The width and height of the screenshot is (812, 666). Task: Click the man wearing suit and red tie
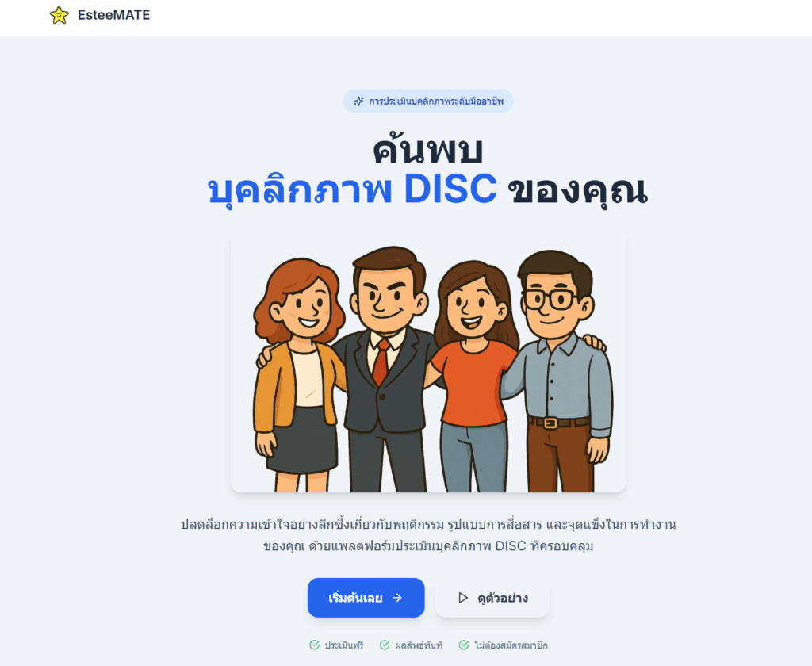(x=386, y=368)
